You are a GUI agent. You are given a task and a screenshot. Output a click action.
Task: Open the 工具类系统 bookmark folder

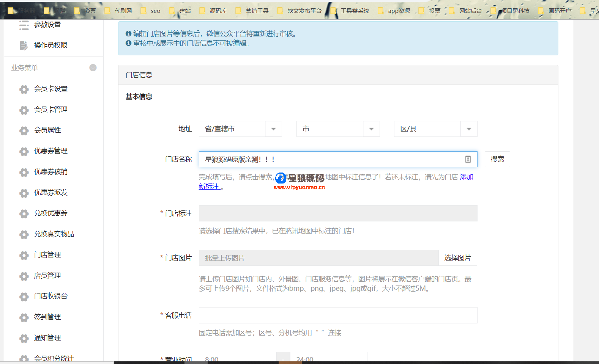[x=350, y=11]
